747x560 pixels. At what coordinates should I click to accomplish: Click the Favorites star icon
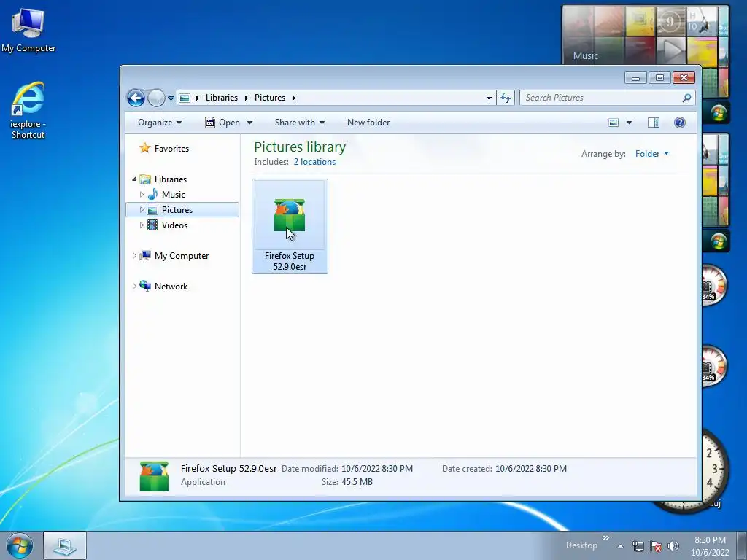click(145, 148)
